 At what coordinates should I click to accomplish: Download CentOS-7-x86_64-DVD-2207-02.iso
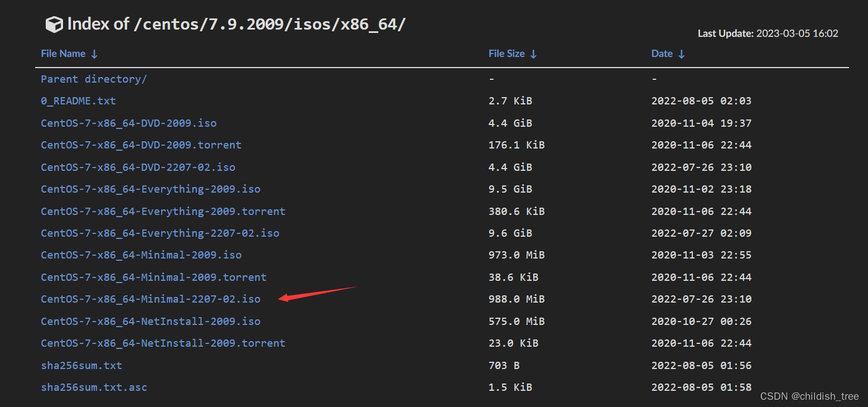138,167
